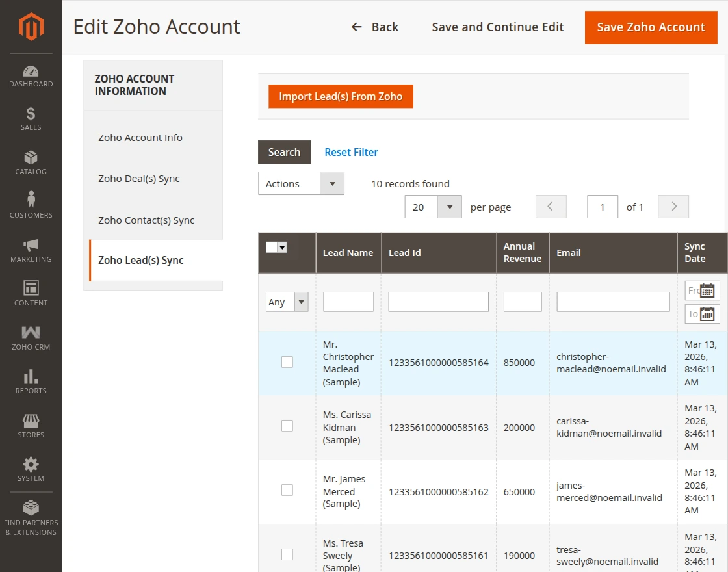
Task: Open the Actions dropdown
Action: 301,183
